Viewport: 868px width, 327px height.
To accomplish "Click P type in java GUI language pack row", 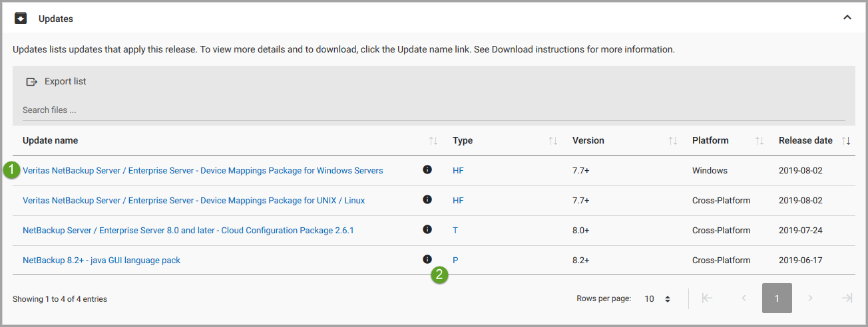I will point(455,261).
